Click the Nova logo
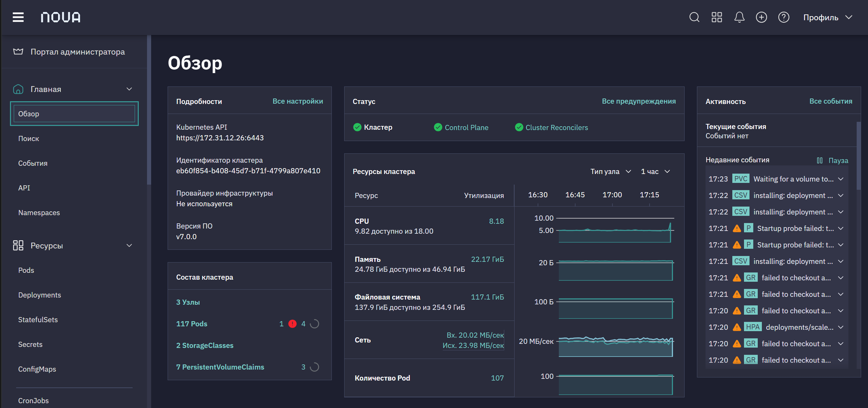 pyautogui.click(x=60, y=17)
